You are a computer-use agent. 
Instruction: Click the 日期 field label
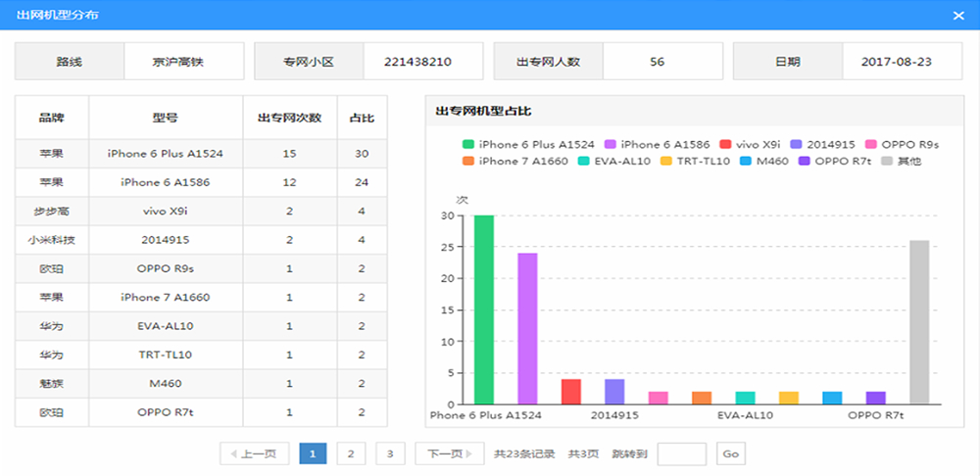(788, 62)
